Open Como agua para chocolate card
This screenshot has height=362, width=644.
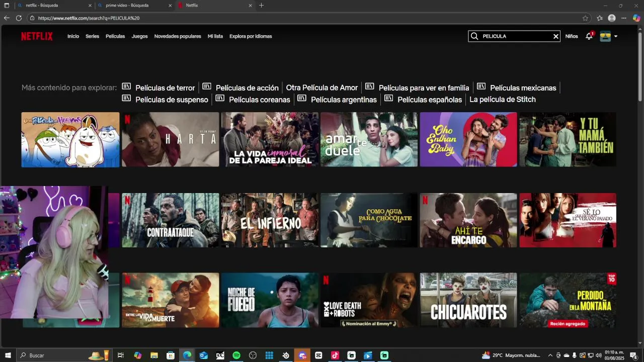point(369,220)
